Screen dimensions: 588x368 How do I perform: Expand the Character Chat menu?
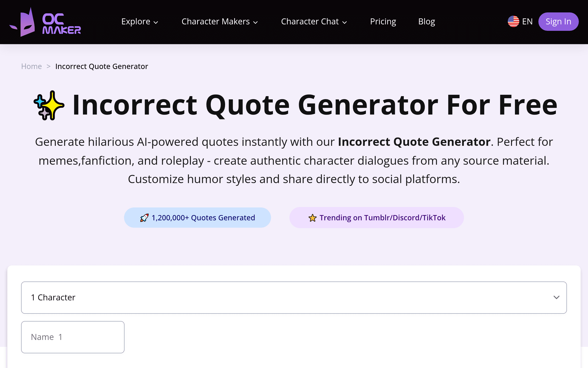(x=314, y=22)
